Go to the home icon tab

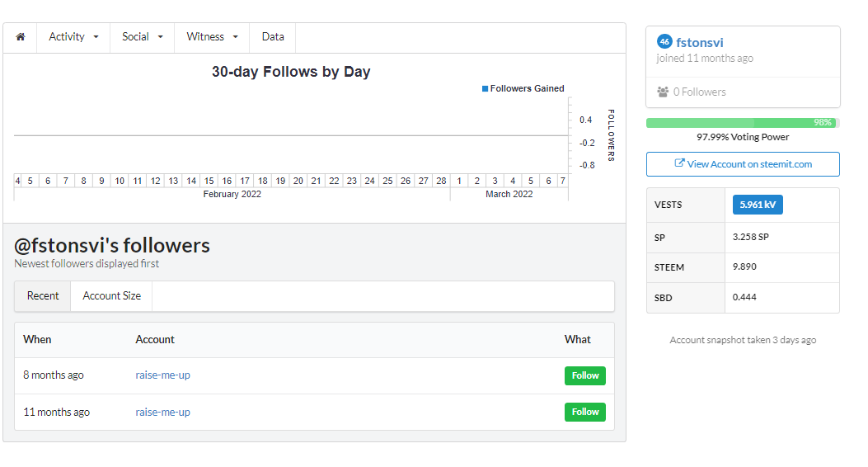(21, 37)
